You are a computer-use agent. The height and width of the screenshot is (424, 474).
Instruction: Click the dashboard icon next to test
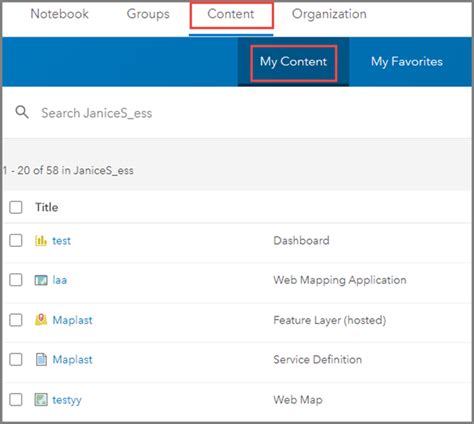41,240
